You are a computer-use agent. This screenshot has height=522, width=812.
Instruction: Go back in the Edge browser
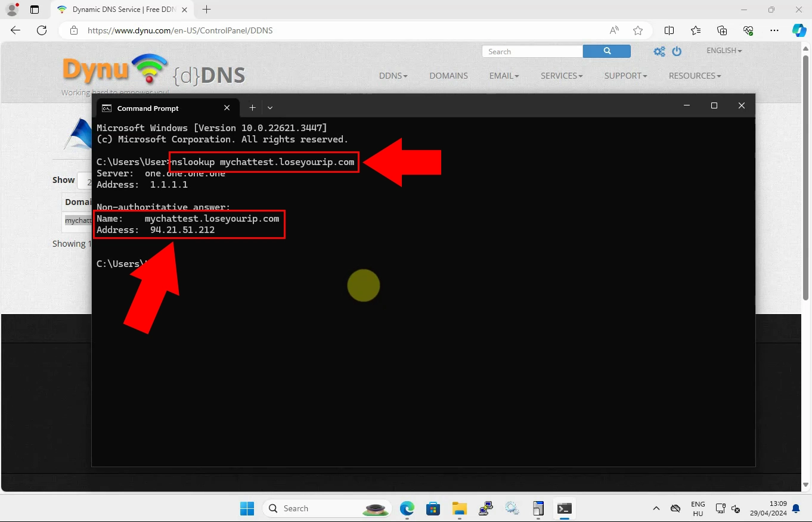click(16, 30)
